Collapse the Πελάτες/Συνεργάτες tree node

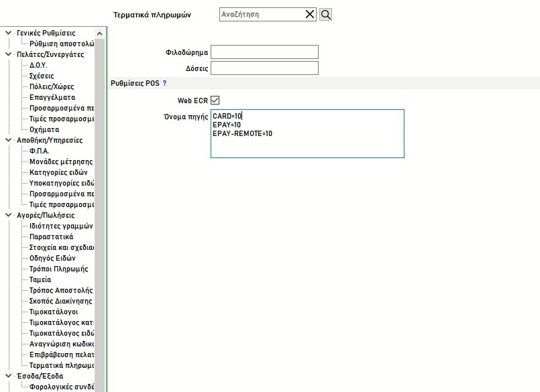7,54
